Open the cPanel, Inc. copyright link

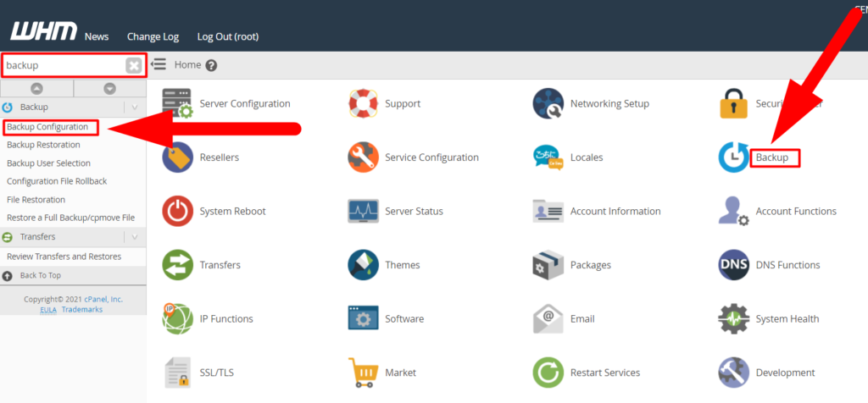click(103, 299)
